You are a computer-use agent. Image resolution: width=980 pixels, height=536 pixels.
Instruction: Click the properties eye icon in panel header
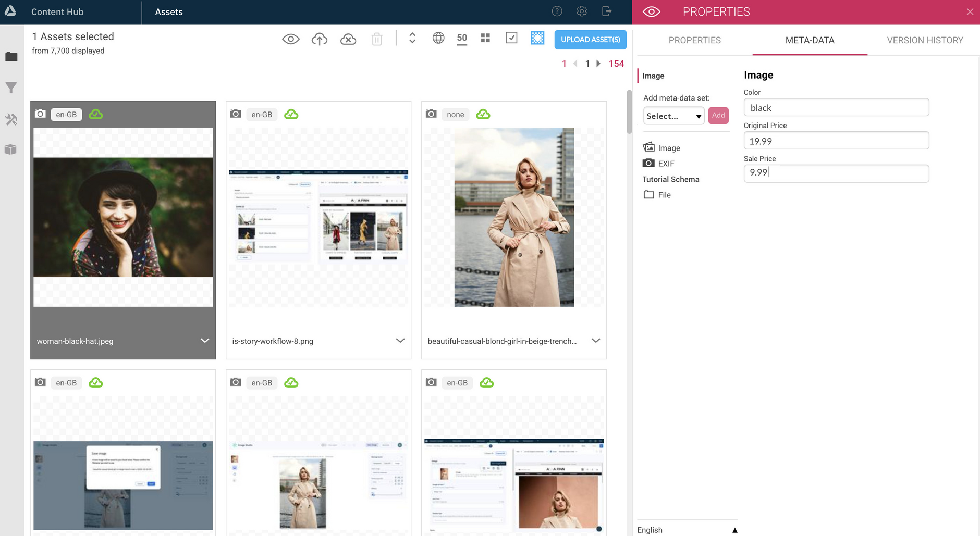point(652,12)
